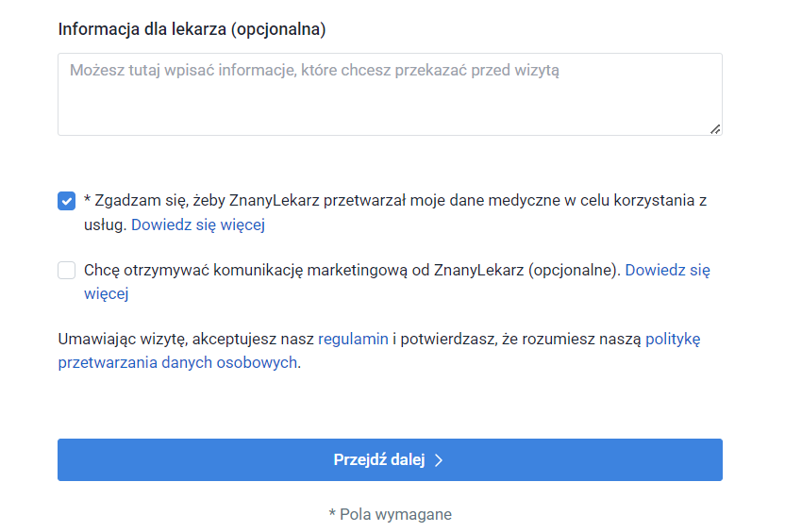The width and height of the screenshot is (785, 532).
Task: Enable the marketing communication checkbox
Action: tap(66, 271)
